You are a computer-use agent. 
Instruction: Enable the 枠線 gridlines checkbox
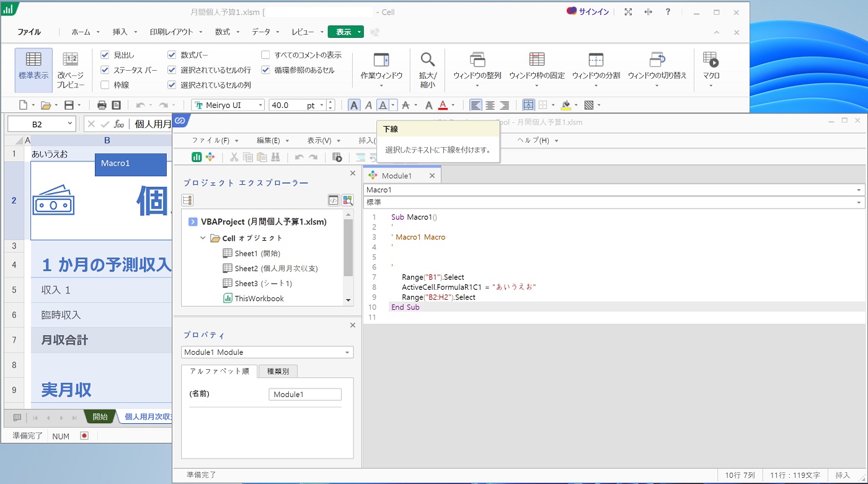(105, 85)
